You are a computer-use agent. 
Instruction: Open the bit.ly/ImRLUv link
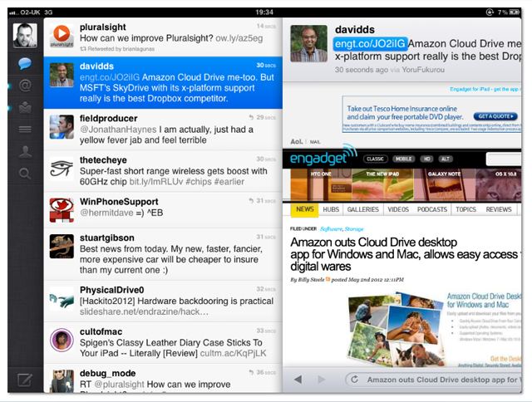pos(156,182)
